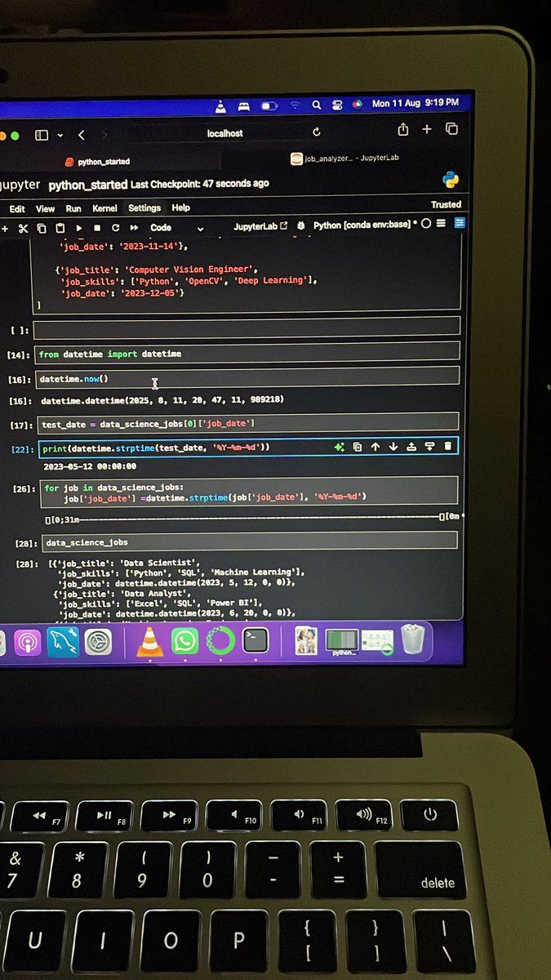Viewport: 551px width, 980px height.
Task: Click the Wi-Fi menu bar icon
Action: pos(295,105)
